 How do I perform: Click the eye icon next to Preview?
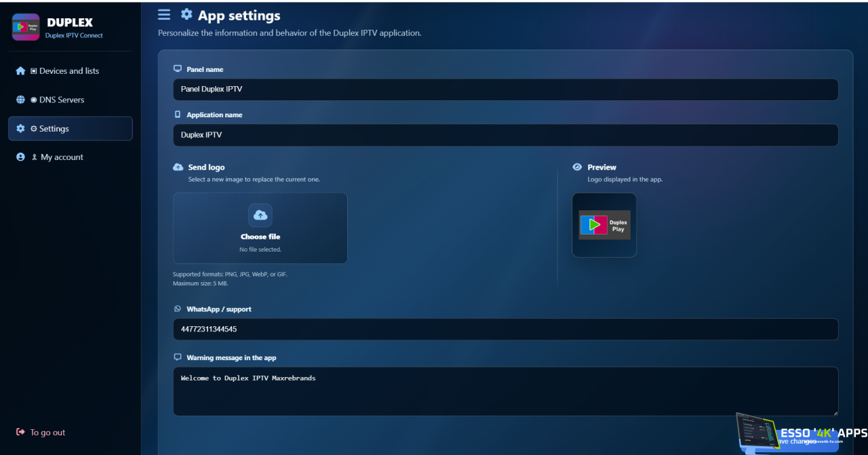coord(577,167)
